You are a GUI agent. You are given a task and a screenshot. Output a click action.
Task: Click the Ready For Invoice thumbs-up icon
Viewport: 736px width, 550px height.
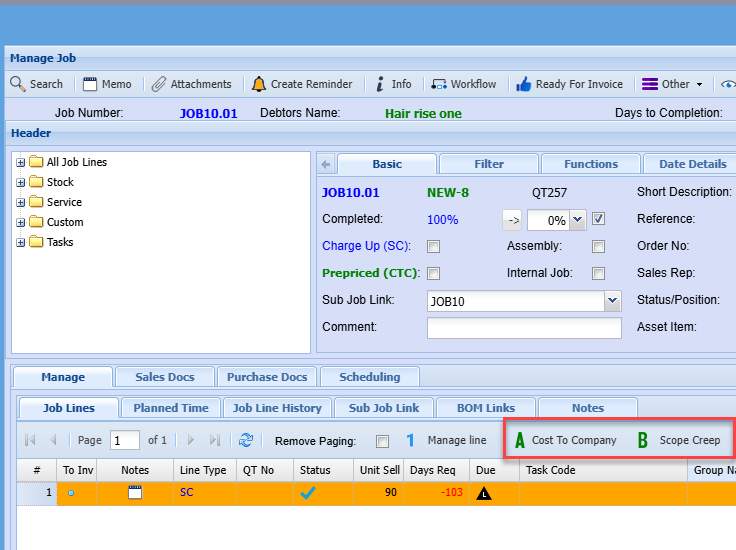523,84
